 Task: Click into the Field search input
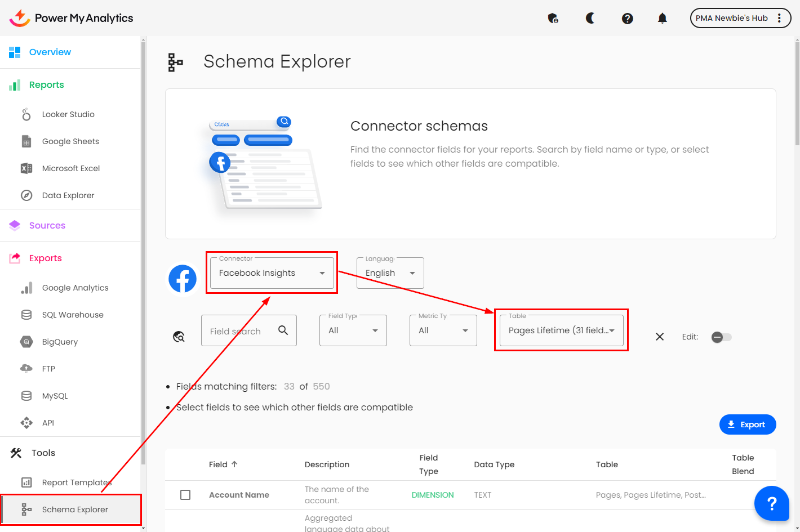239,331
